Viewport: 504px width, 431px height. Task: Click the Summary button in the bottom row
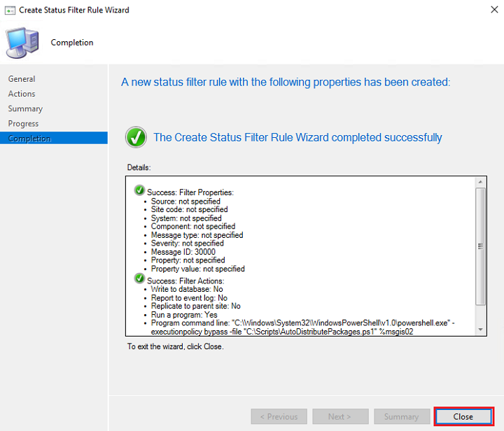(402, 416)
